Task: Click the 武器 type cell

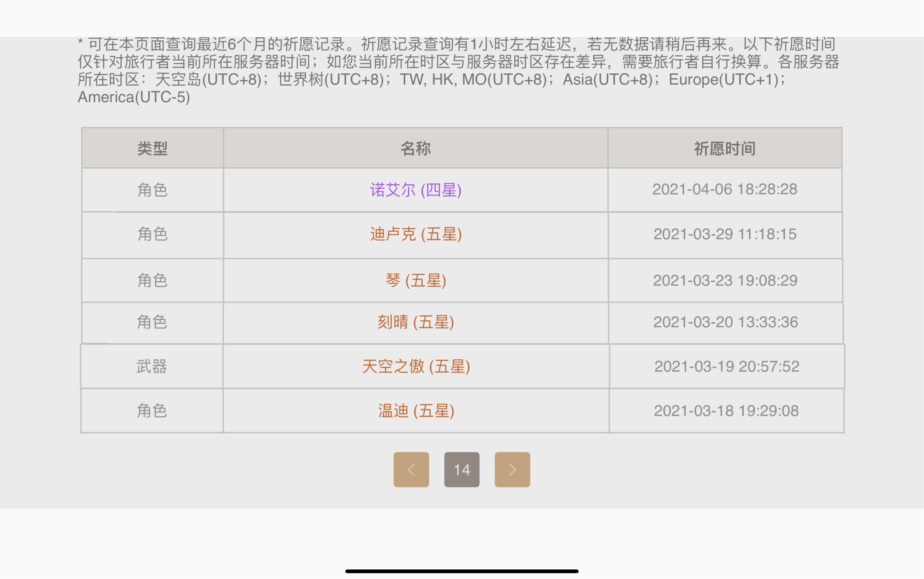Action: [x=152, y=366]
